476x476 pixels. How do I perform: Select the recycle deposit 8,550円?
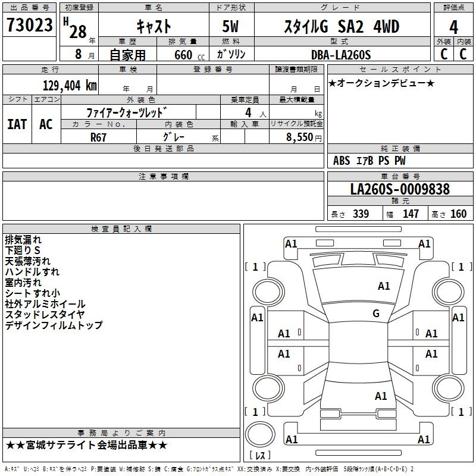(x=304, y=137)
